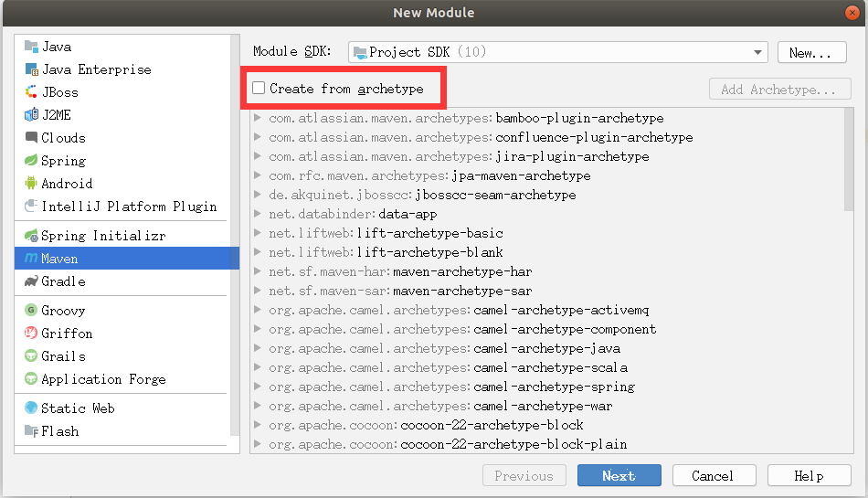The width and height of the screenshot is (868, 498).
Task: Click the Application Forge icon
Action: pos(32,379)
